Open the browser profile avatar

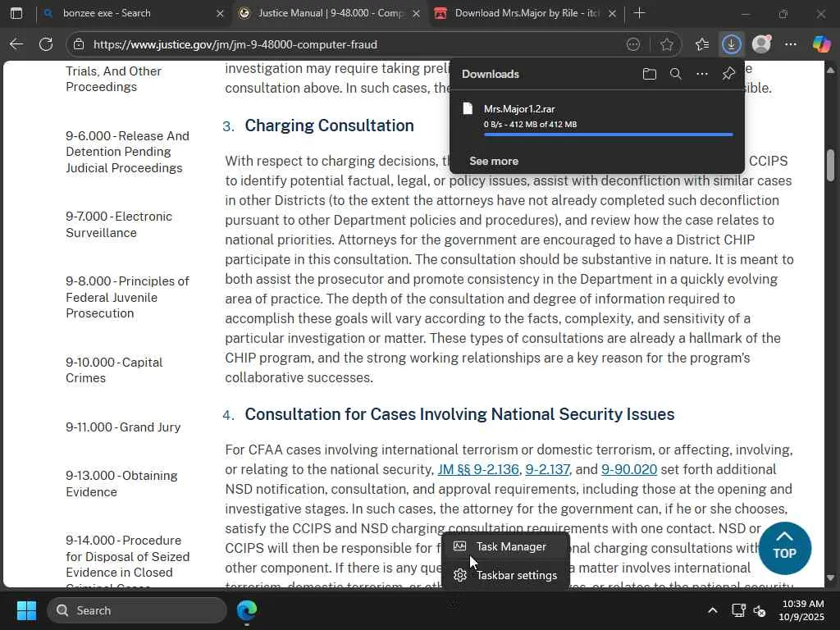pos(761,44)
